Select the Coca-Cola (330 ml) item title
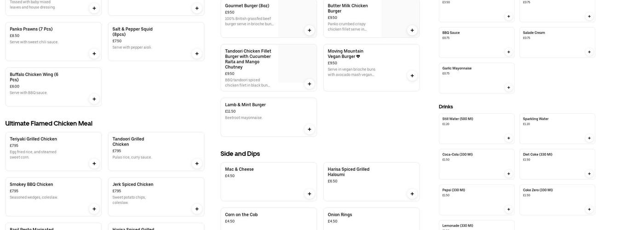The width and height of the screenshot is (644, 230). (457, 155)
